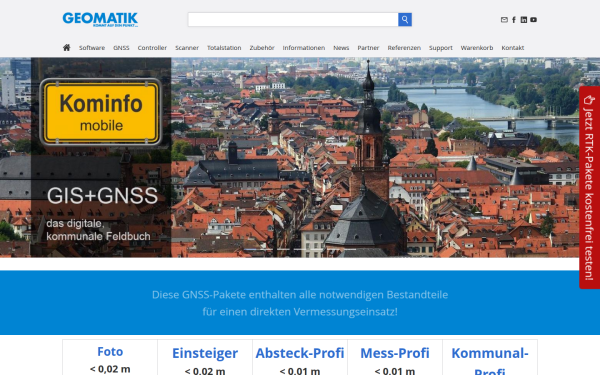Screen dimensions: 600x375
Task: Click hand icon on red RTK side tab
Action: pyautogui.click(x=589, y=100)
